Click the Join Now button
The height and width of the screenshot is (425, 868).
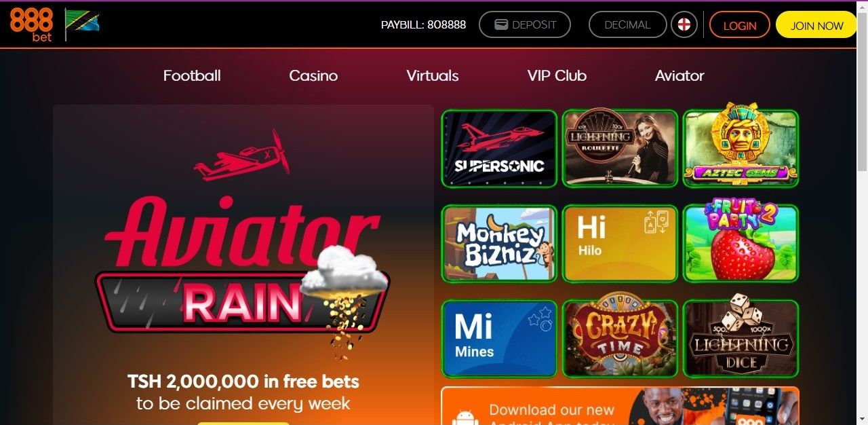click(x=816, y=25)
